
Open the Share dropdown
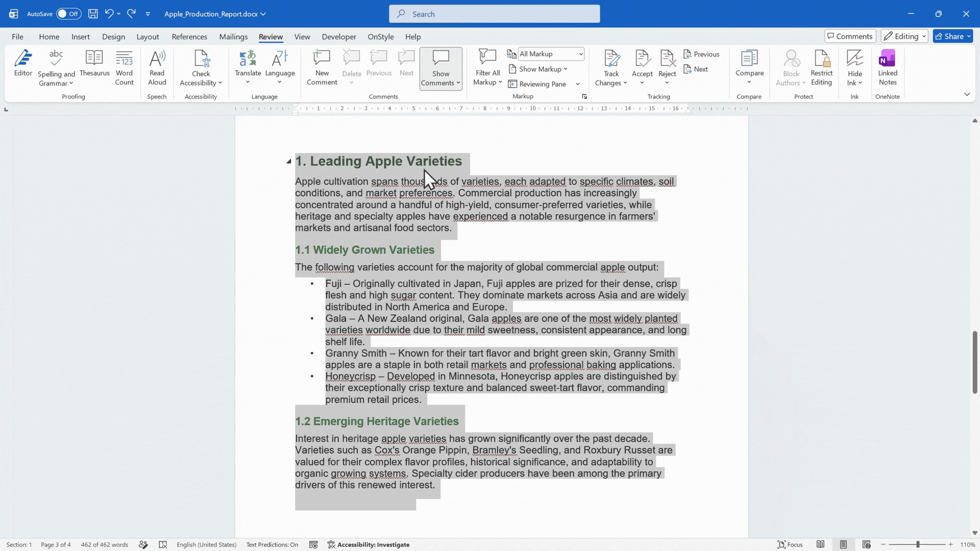953,36
